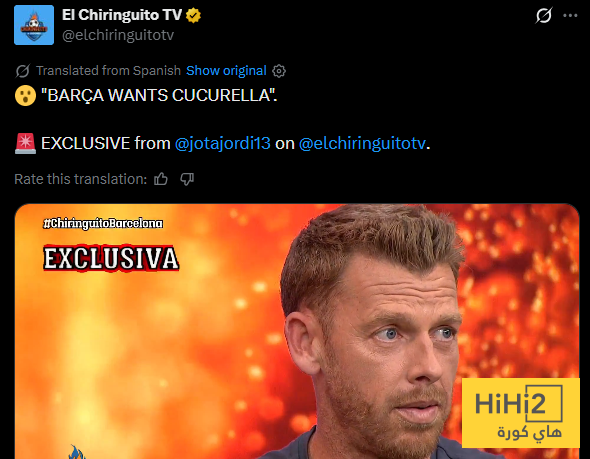Click the HiHi2 watermark logo
Image resolution: width=590 pixels, height=459 pixels.
(521, 413)
